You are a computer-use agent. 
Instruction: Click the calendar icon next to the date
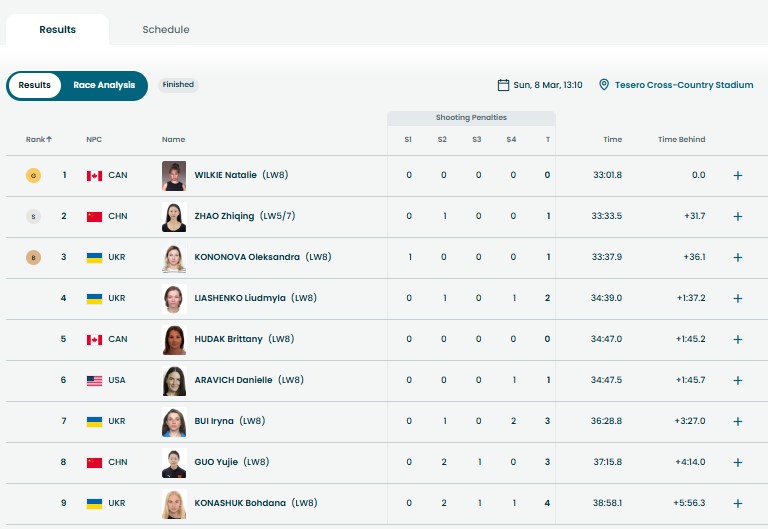(504, 85)
